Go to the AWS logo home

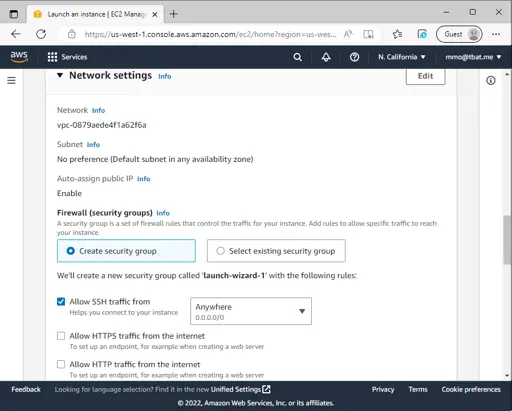pos(19,57)
